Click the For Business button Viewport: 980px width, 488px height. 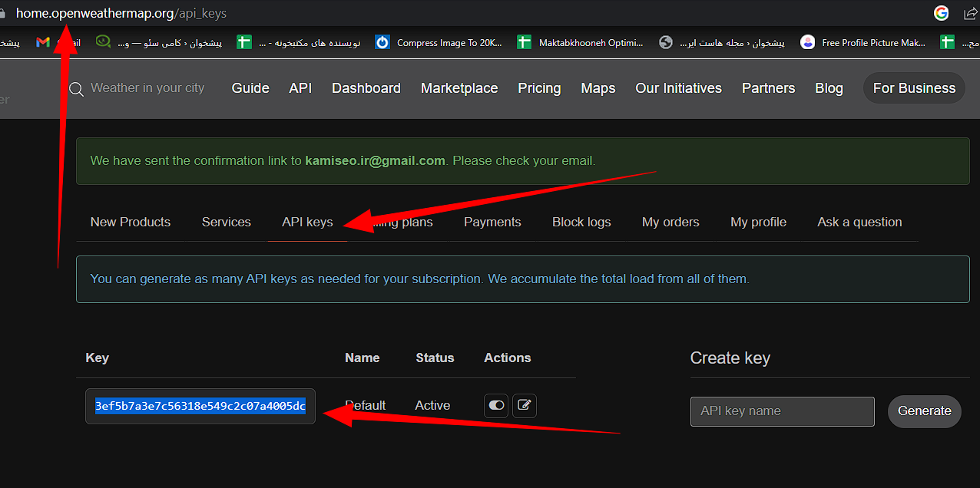pos(914,88)
